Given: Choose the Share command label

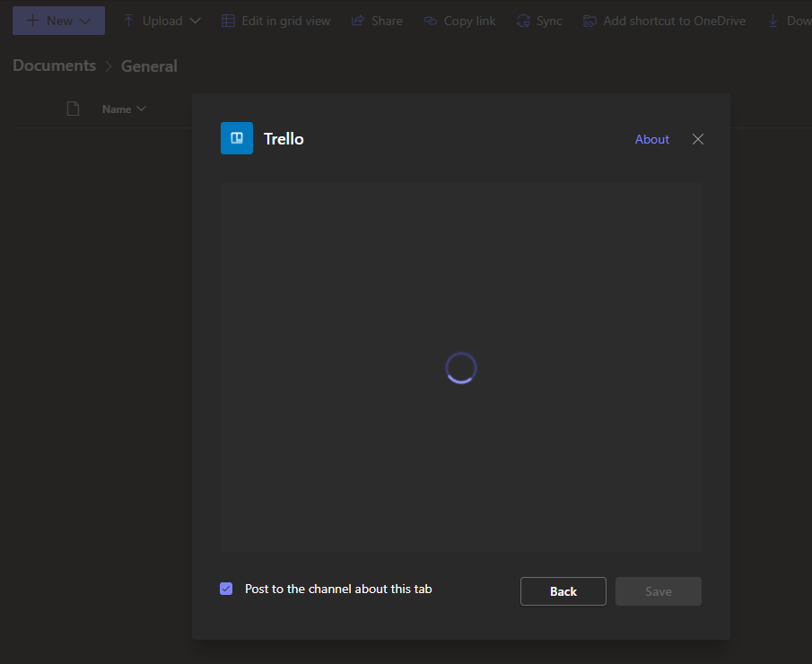Looking at the screenshot, I should pyautogui.click(x=387, y=21).
